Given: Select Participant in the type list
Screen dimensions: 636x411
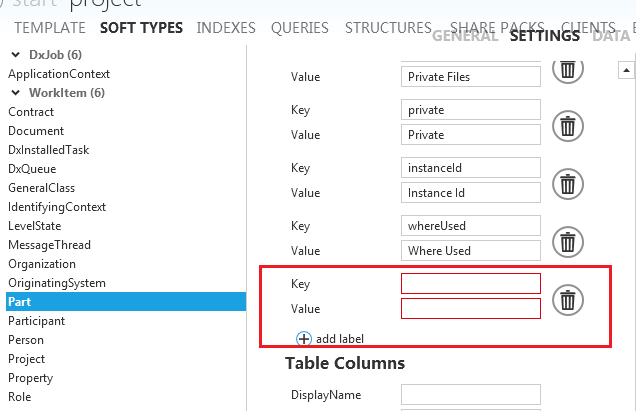Looking at the screenshot, I should tap(37, 321).
